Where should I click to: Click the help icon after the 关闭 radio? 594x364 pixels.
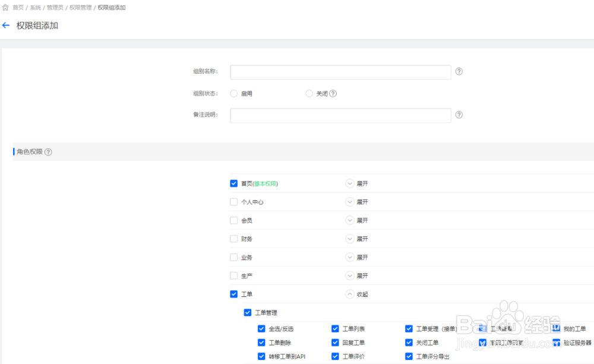tap(331, 93)
